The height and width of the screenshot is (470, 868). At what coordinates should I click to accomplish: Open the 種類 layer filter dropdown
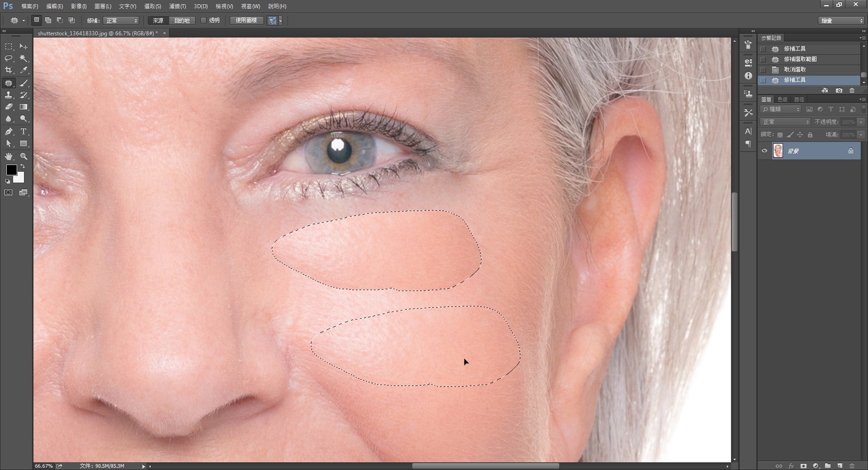pyautogui.click(x=781, y=109)
